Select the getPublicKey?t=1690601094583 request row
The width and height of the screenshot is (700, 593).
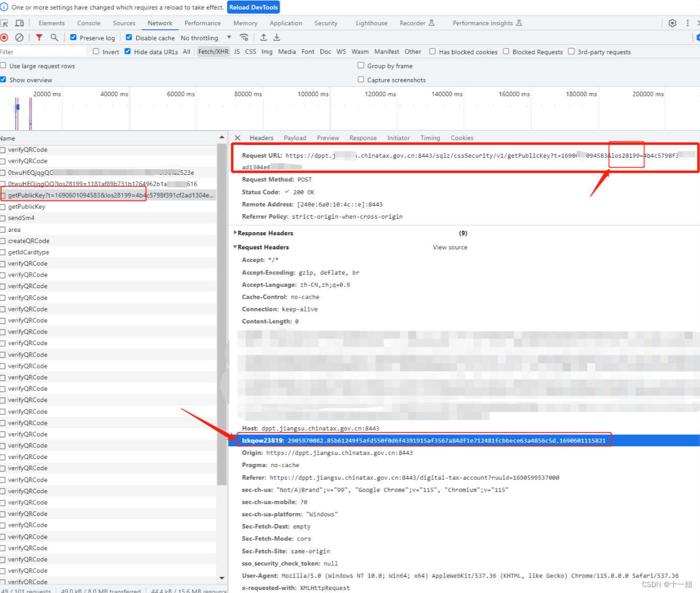pos(108,195)
